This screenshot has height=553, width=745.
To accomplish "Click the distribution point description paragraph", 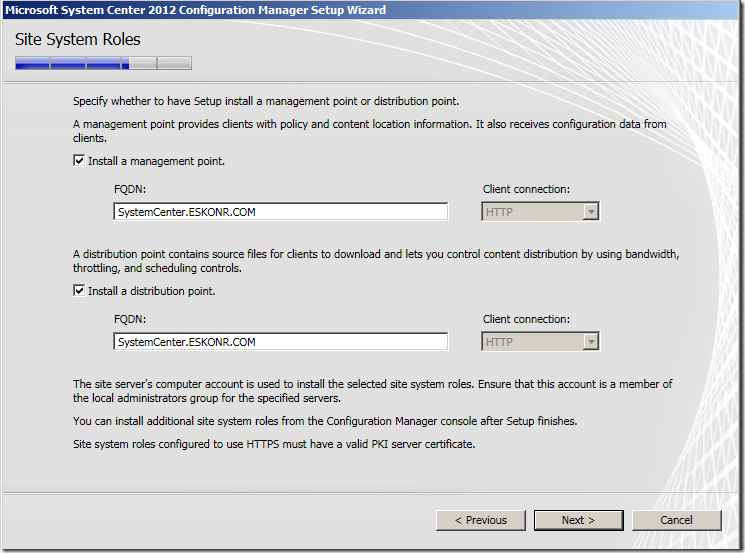I will pyautogui.click(x=375, y=261).
